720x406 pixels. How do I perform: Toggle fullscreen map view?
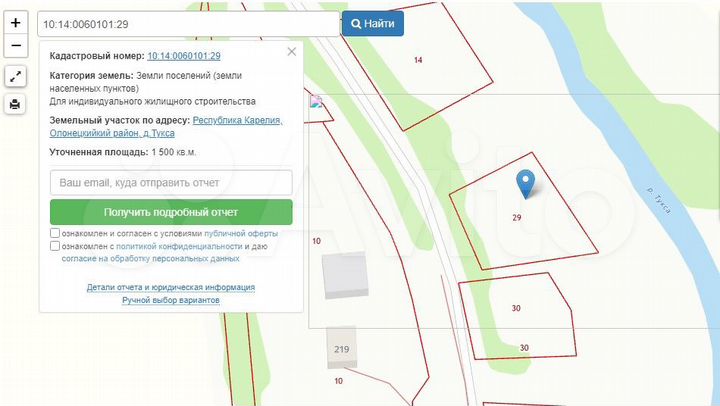coord(16,76)
